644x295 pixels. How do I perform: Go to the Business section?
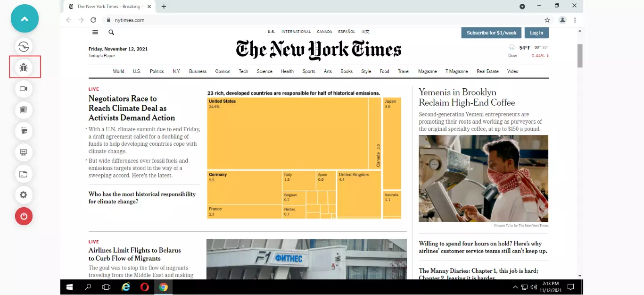pos(198,71)
